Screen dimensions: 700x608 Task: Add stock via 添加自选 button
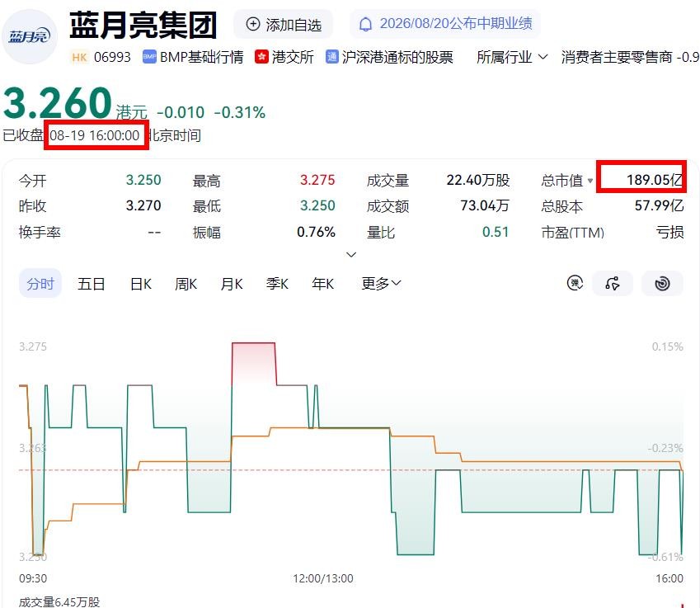pyautogui.click(x=284, y=24)
